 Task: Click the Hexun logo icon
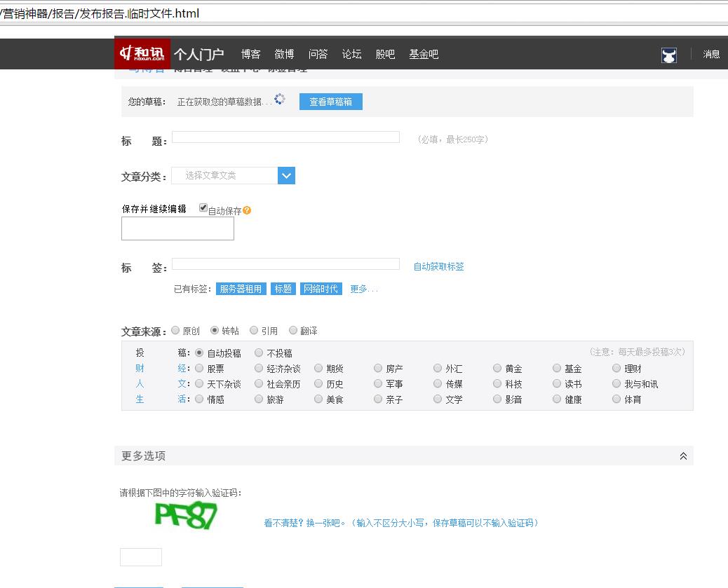[125, 53]
